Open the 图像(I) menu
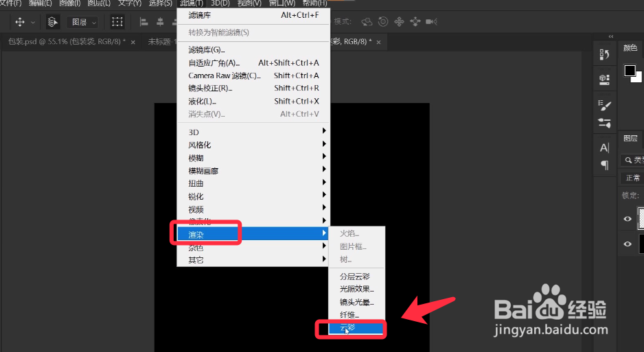Viewport: 644px width, 352px height. tap(70, 3)
